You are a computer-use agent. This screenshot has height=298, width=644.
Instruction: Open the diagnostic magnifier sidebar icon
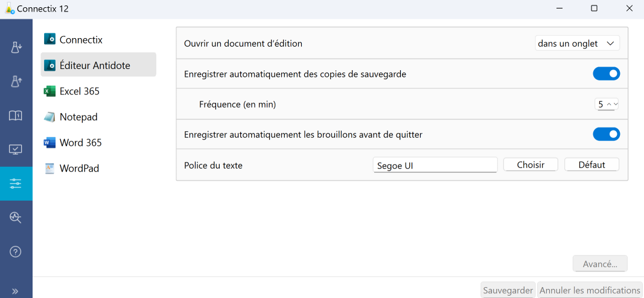point(16,218)
